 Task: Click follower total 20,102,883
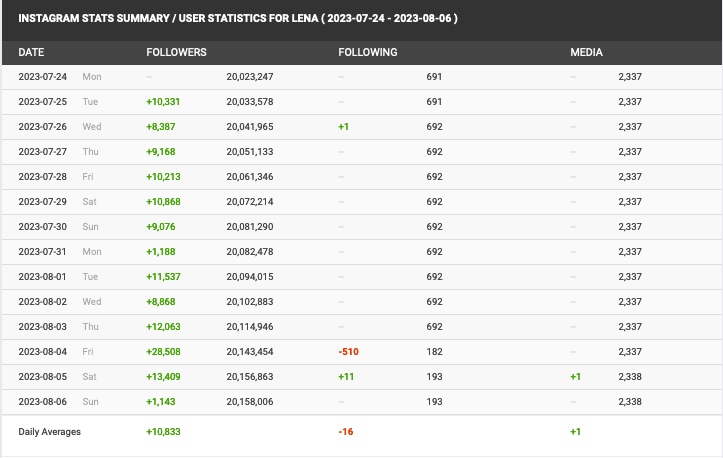point(250,301)
